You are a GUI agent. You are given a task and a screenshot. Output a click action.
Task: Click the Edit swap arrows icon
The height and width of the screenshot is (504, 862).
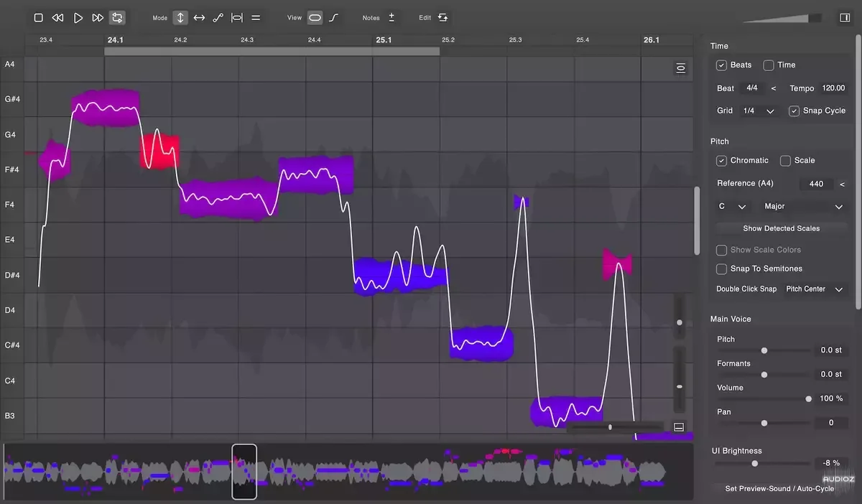click(x=443, y=17)
